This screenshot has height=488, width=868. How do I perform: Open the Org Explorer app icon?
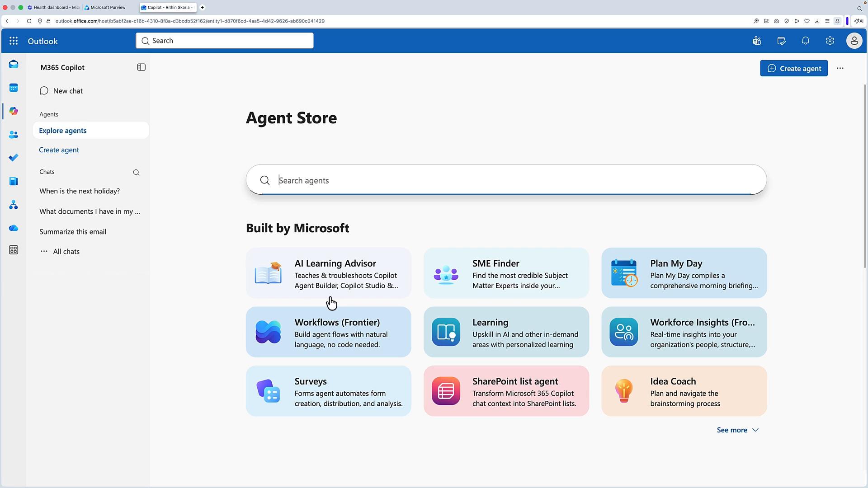click(x=14, y=205)
